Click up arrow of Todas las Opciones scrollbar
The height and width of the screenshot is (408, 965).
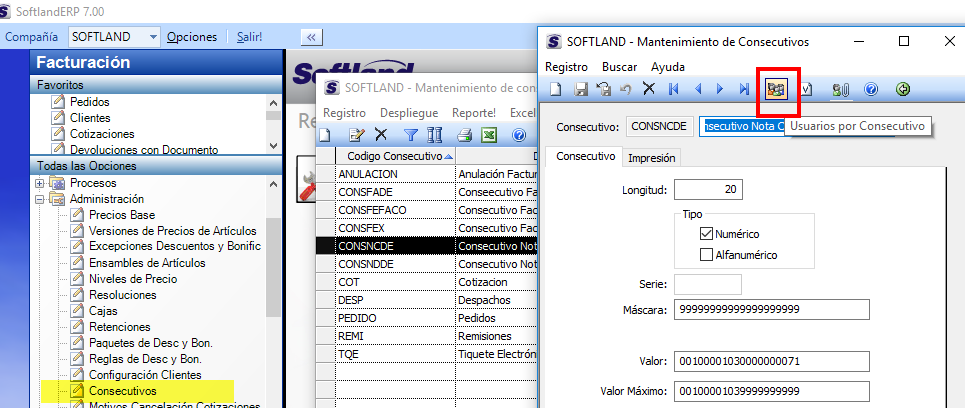tap(274, 183)
